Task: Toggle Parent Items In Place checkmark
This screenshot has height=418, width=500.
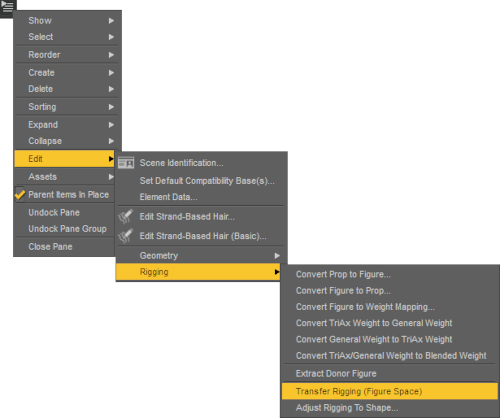Action: 20,194
